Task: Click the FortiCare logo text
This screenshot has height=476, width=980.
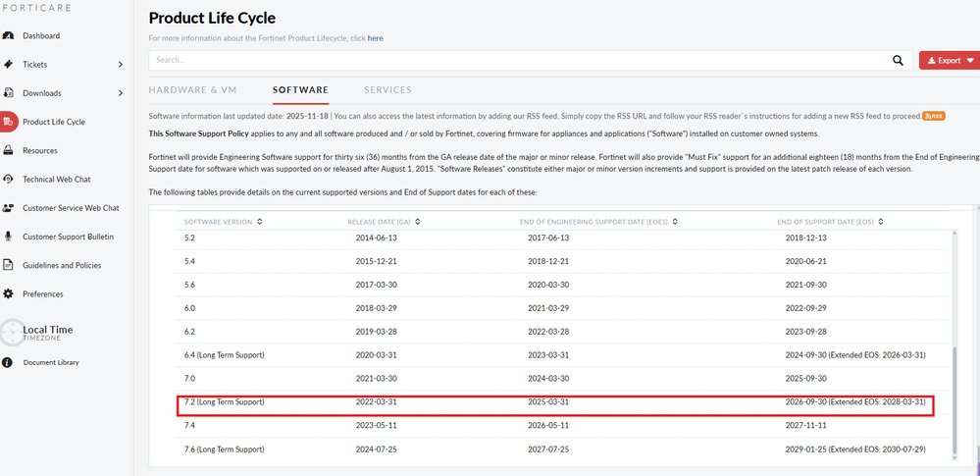Action: [36, 8]
